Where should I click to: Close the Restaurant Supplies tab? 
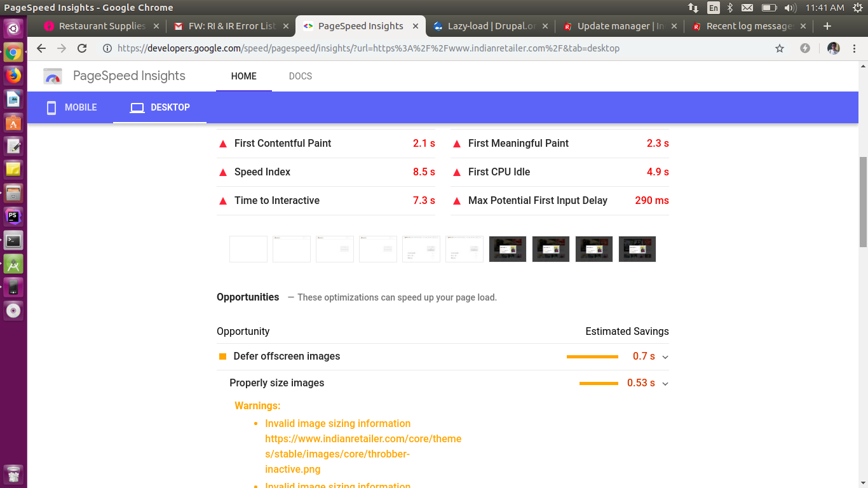click(156, 26)
